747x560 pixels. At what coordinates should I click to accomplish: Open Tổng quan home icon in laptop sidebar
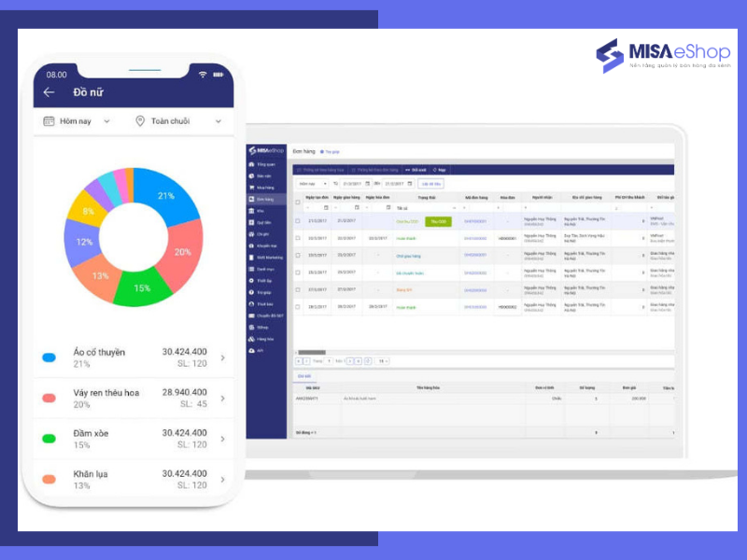pyautogui.click(x=251, y=164)
